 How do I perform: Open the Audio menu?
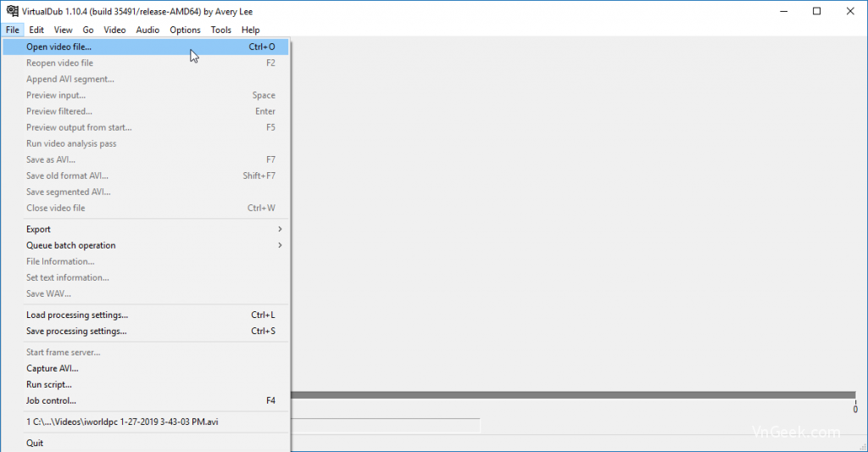tap(147, 30)
